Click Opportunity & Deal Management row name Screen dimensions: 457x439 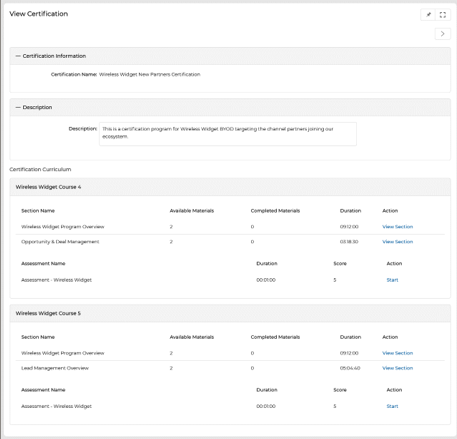tap(60, 242)
